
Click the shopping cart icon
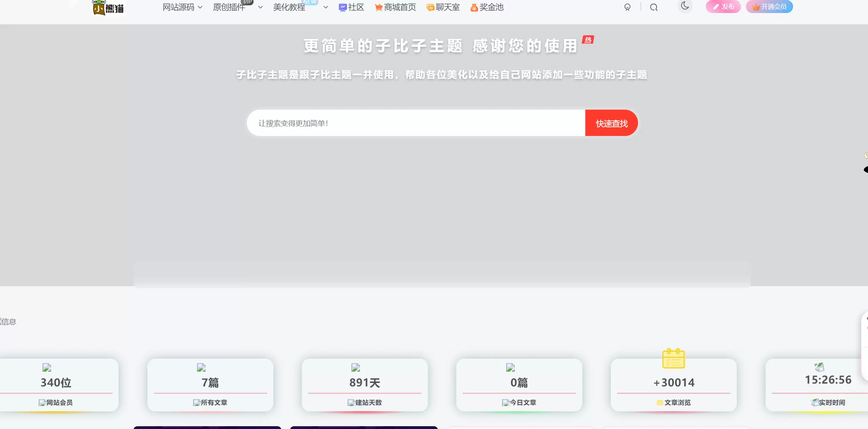click(379, 7)
